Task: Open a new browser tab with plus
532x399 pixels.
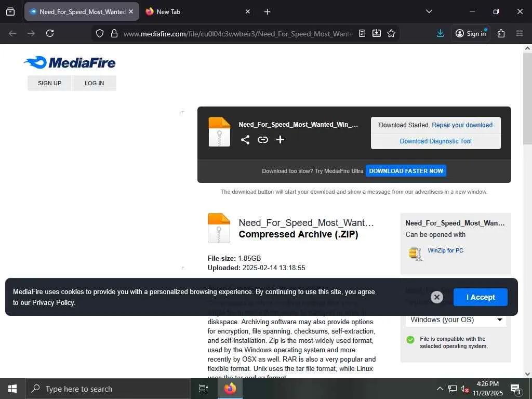Action: tap(268, 12)
